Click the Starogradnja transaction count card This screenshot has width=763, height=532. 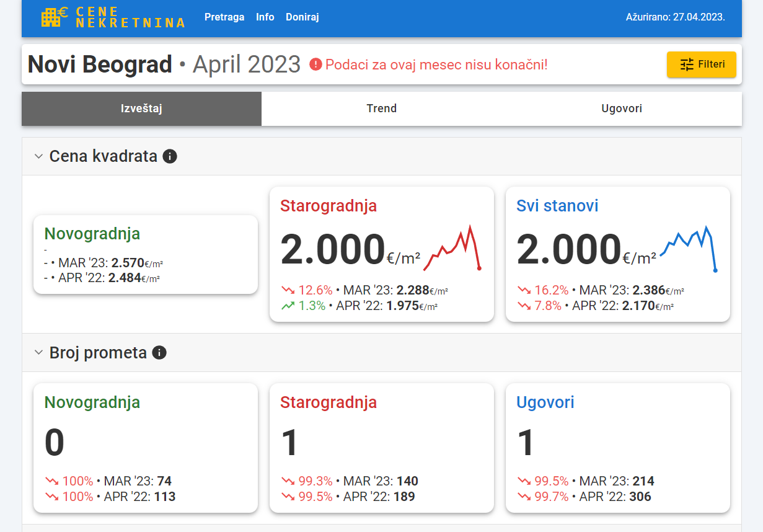coord(381,448)
